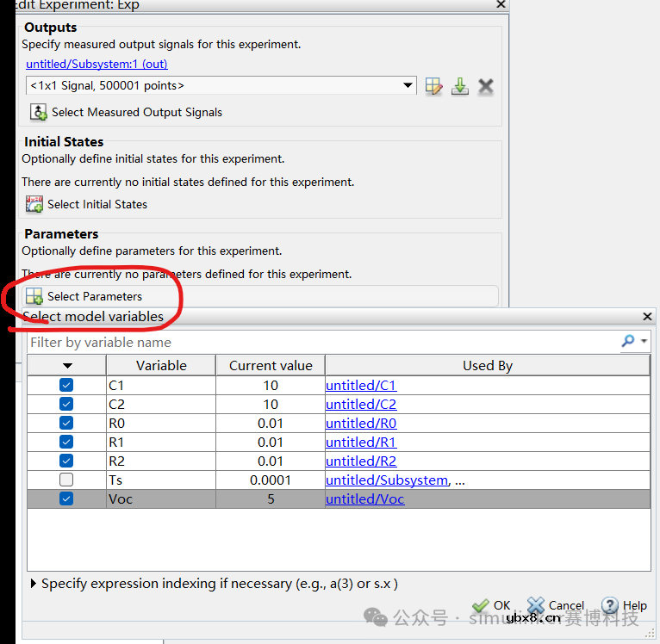Click the green checkmark OK icon

click(480, 606)
